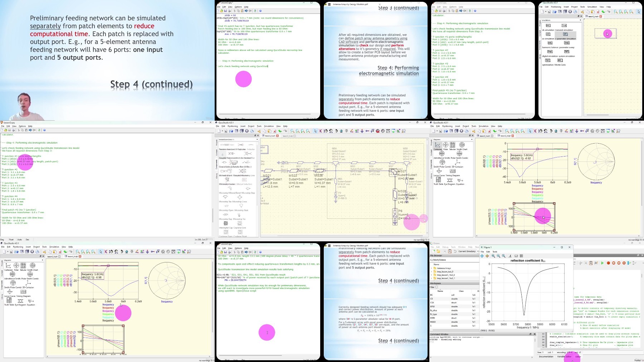Screen dimensions: 644x362
Task: Click the MS28 microstrip line in schematic
Action: pyautogui.click(x=395, y=194)
